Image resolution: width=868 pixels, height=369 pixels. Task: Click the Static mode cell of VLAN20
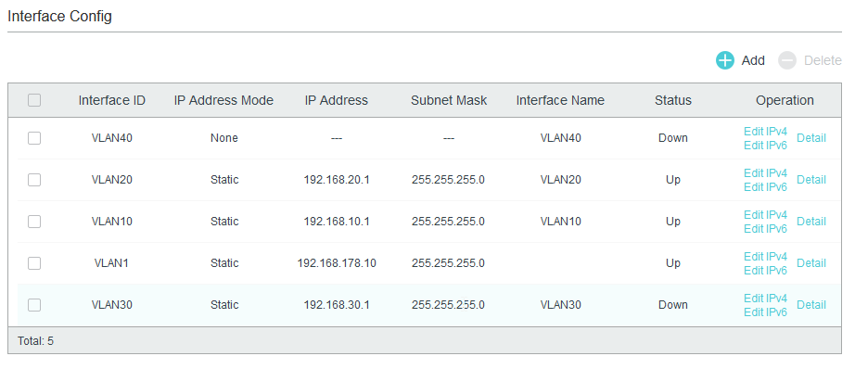[x=224, y=180]
